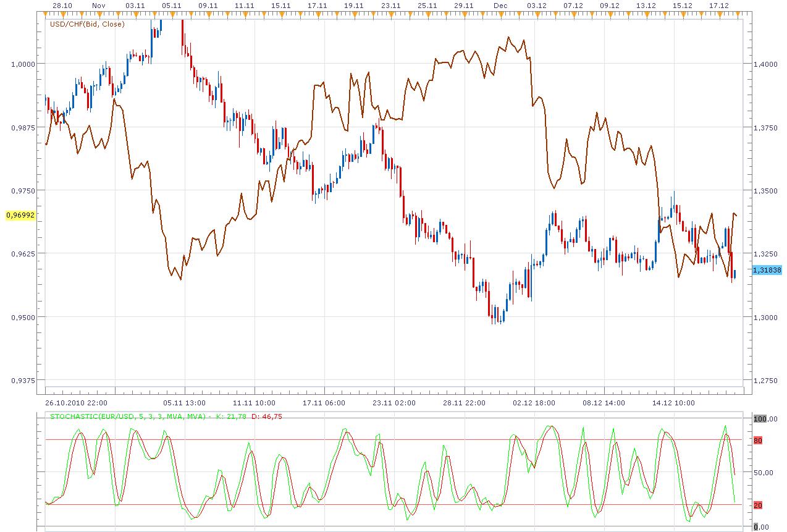Select the orange marker under 17.12

pos(719,13)
